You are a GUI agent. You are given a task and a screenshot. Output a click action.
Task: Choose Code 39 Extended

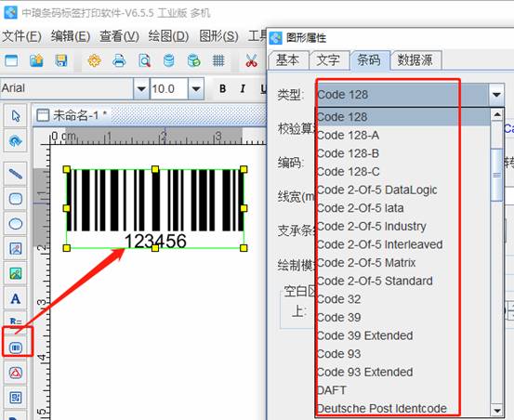(x=403, y=335)
